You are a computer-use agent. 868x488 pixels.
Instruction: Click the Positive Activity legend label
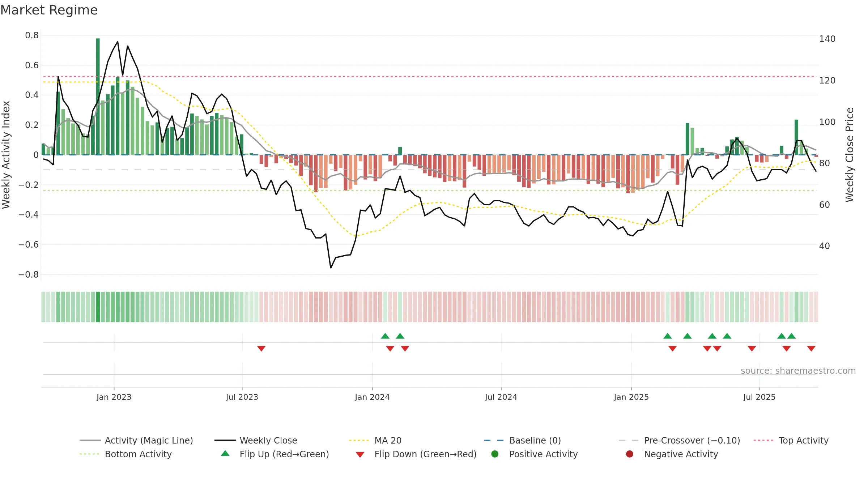click(x=543, y=454)
